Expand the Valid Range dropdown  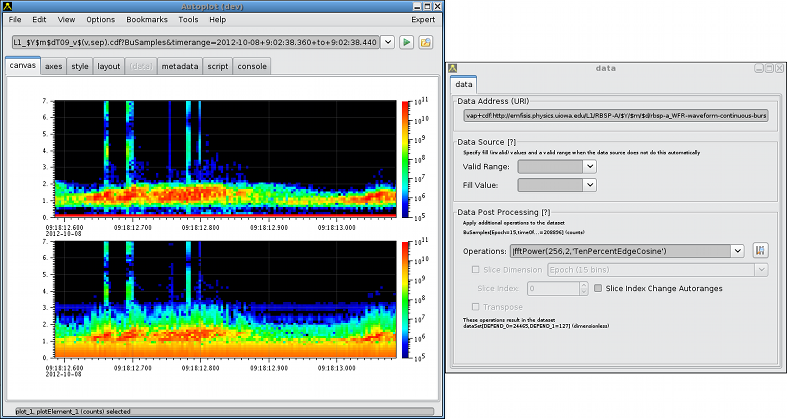coord(589,166)
